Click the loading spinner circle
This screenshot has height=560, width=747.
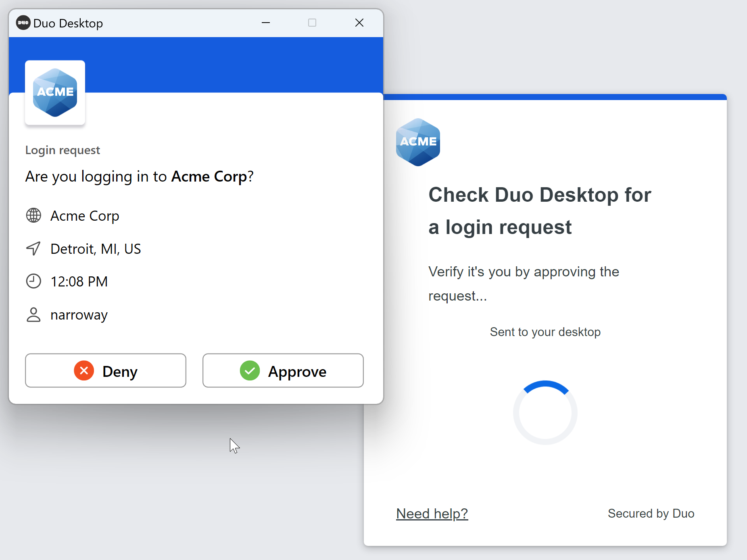point(545,412)
